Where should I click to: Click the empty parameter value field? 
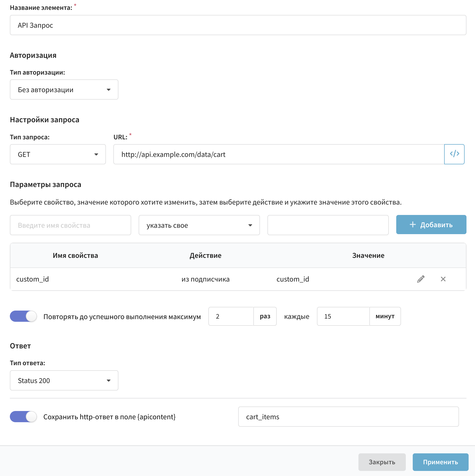coord(328,225)
